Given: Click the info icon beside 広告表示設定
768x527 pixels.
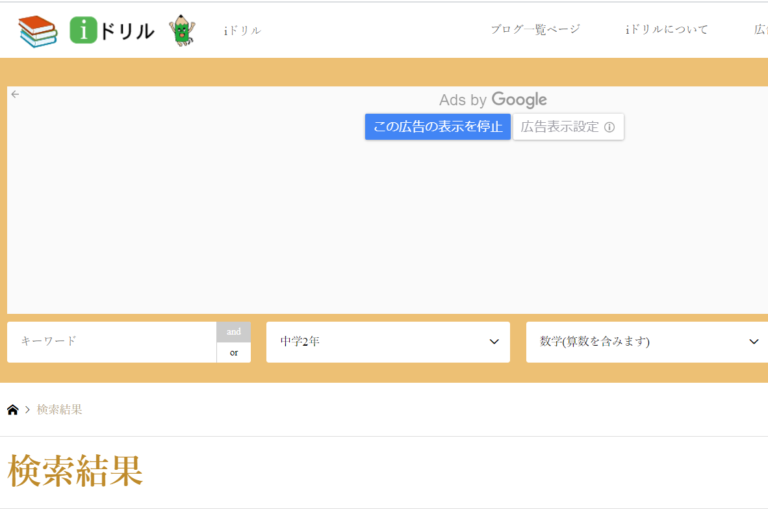Looking at the screenshot, I should [609, 127].
